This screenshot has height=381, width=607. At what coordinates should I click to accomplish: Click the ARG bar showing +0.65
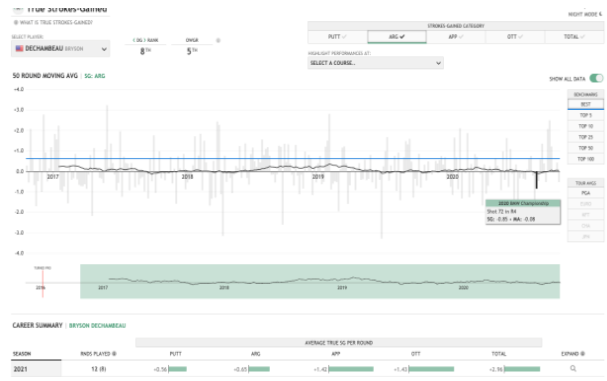pyautogui.click(x=259, y=369)
